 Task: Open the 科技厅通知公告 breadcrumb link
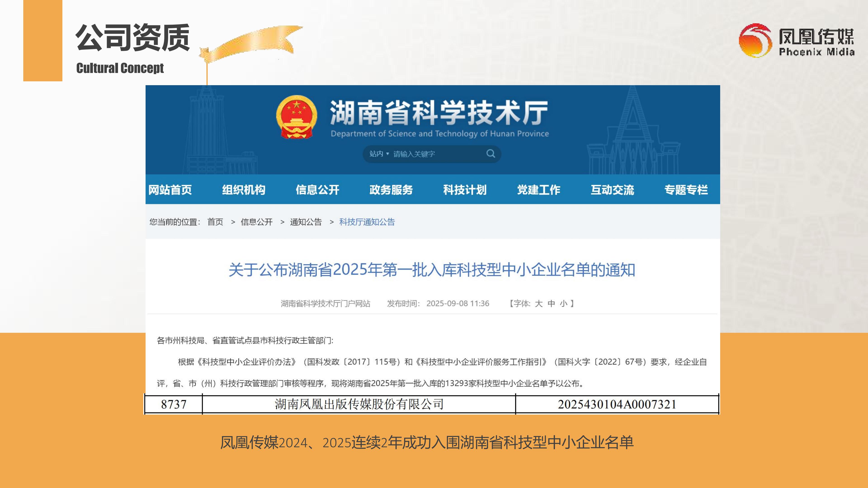click(367, 222)
